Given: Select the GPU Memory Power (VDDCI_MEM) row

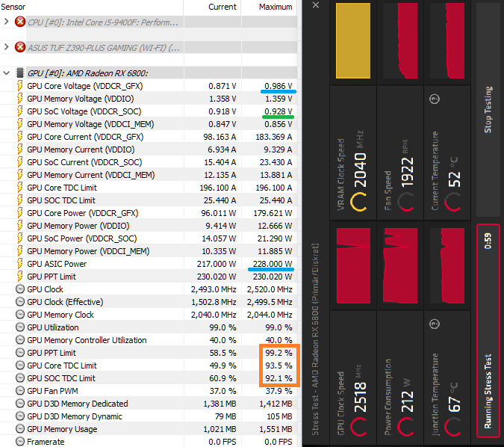Looking at the screenshot, I should [148, 251].
